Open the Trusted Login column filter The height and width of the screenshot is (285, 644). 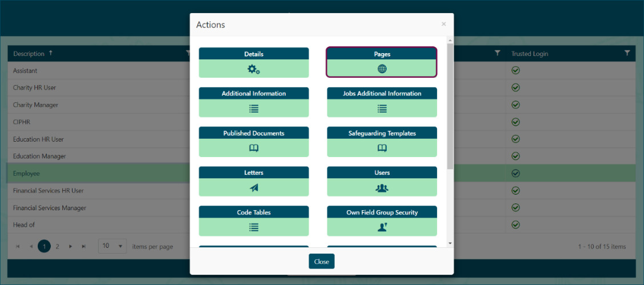[627, 53]
